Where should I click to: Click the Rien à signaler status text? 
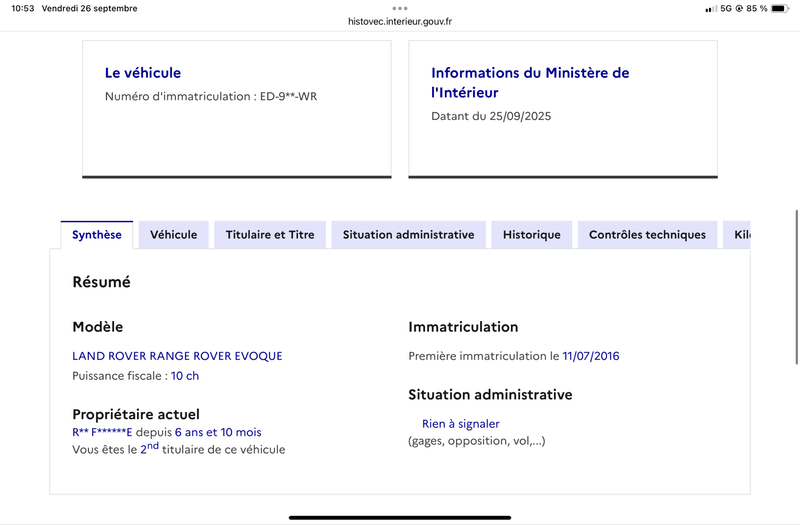461,424
